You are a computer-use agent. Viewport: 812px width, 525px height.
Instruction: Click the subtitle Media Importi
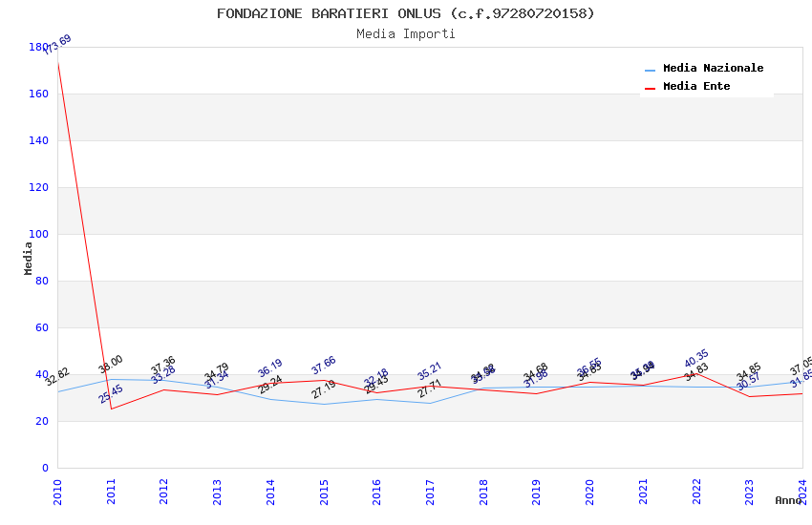click(x=405, y=34)
